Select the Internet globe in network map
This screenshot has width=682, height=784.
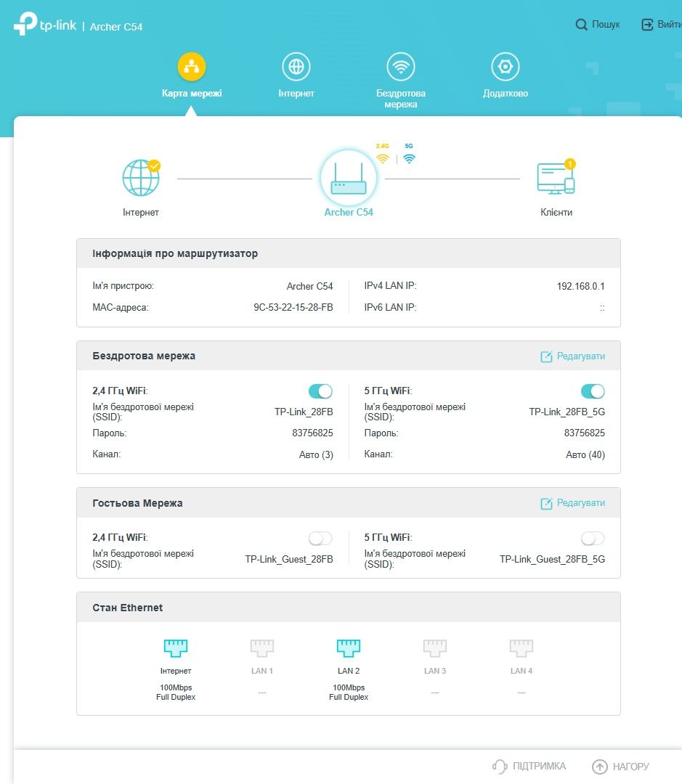pyautogui.click(x=141, y=178)
